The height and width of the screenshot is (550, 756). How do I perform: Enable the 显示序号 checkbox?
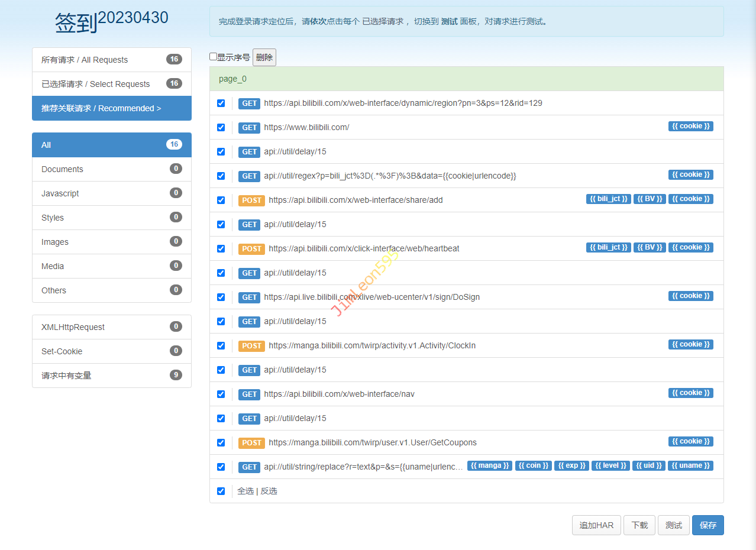click(x=214, y=57)
